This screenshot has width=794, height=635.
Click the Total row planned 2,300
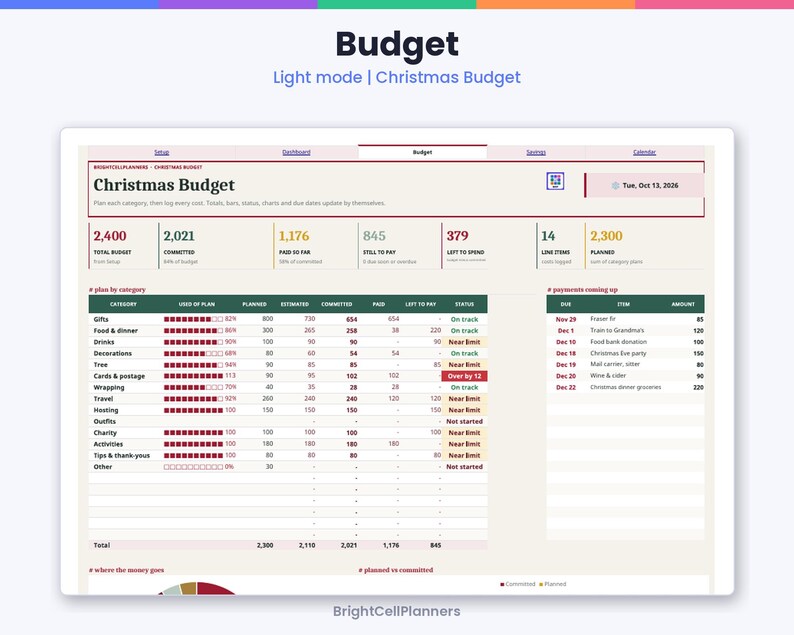click(265, 545)
